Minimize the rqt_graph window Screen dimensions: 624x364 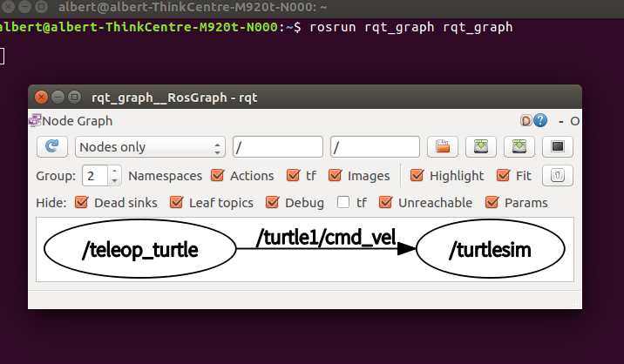58,97
